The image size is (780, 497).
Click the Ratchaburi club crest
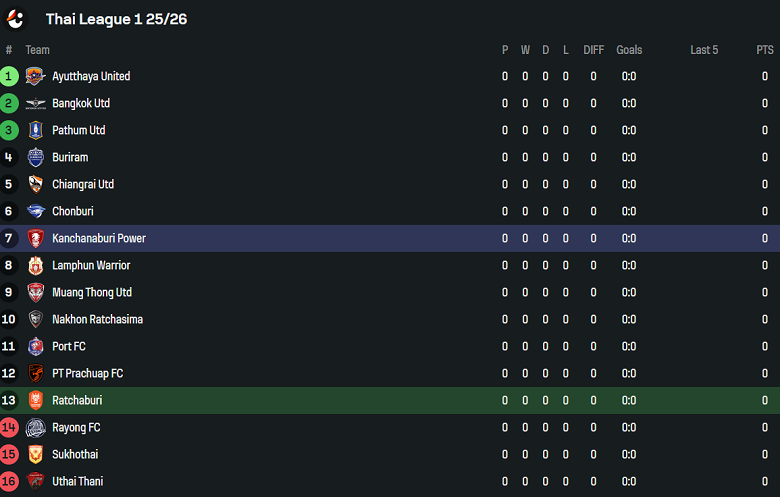(x=36, y=400)
